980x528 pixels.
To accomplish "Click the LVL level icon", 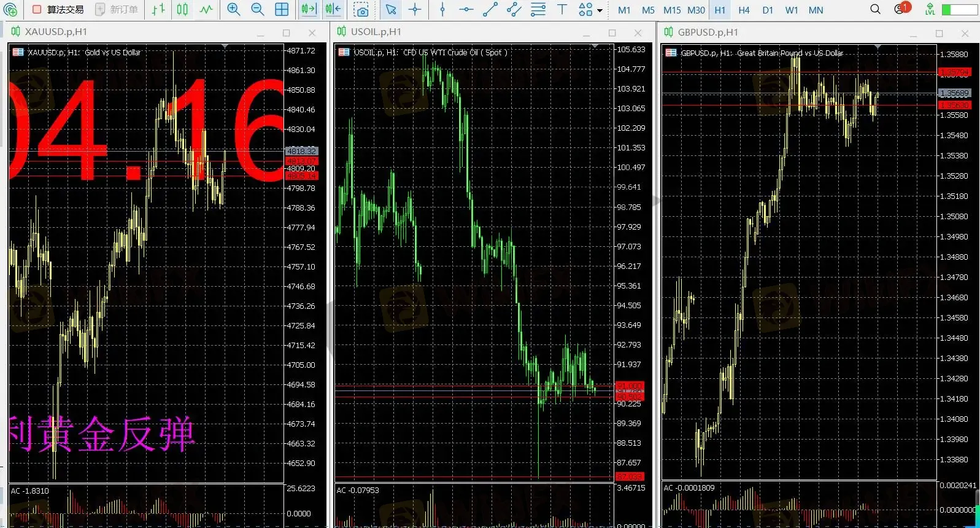I will [930, 9].
